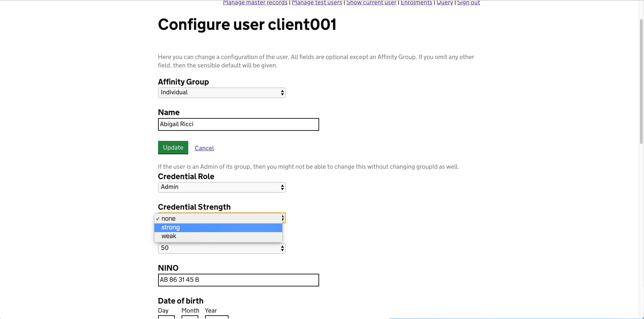Open the Affinity Group dropdown
The image size is (644, 319).
[x=221, y=93]
